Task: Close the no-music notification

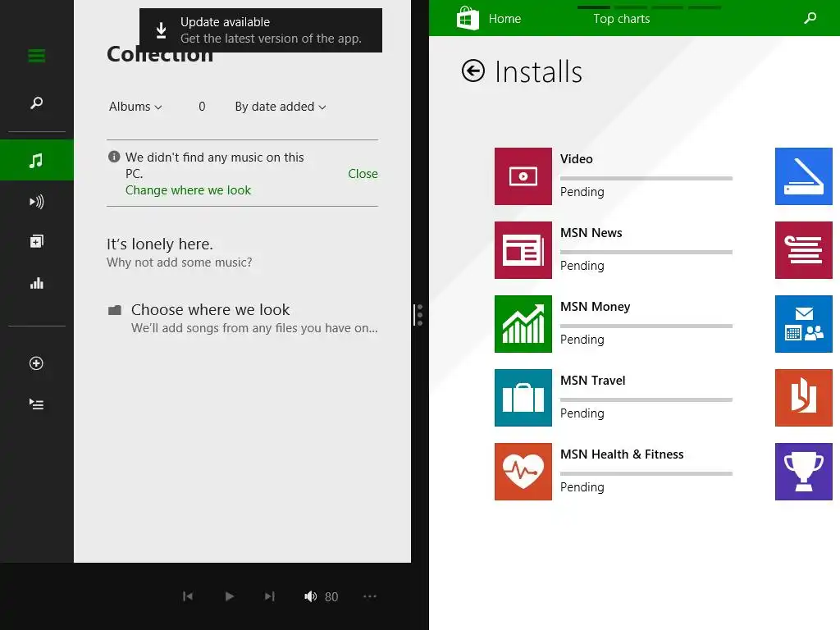Action: pyautogui.click(x=363, y=174)
